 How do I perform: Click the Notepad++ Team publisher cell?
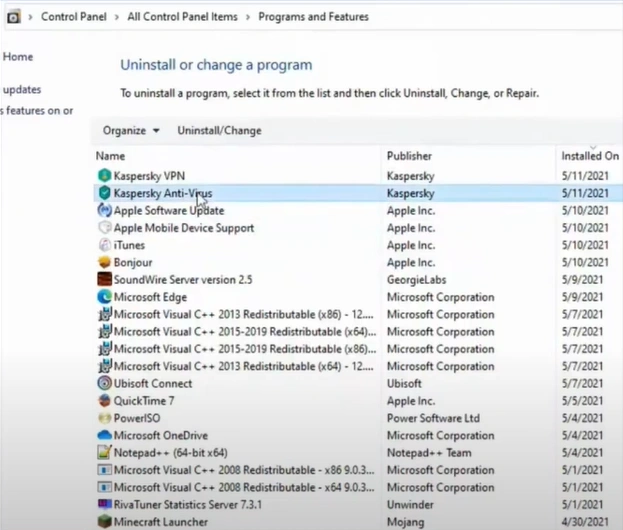click(x=430, y=453)
